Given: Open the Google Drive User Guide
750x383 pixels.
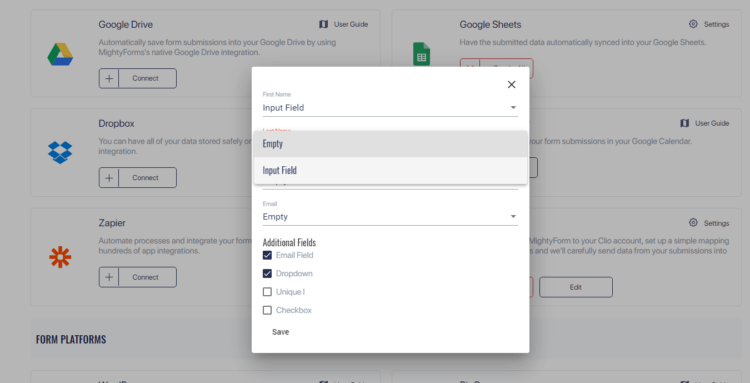Looking at the screenshot, I should click(343, 24).
